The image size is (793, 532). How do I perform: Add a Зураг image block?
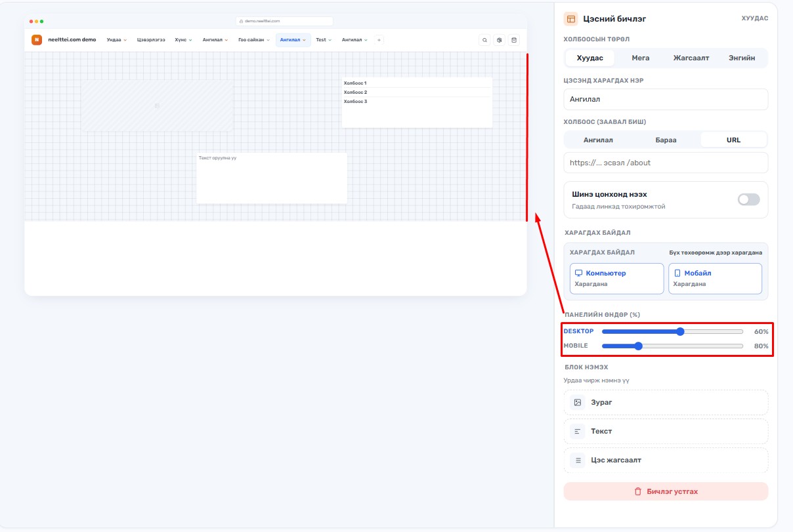[x=666, y=402]
